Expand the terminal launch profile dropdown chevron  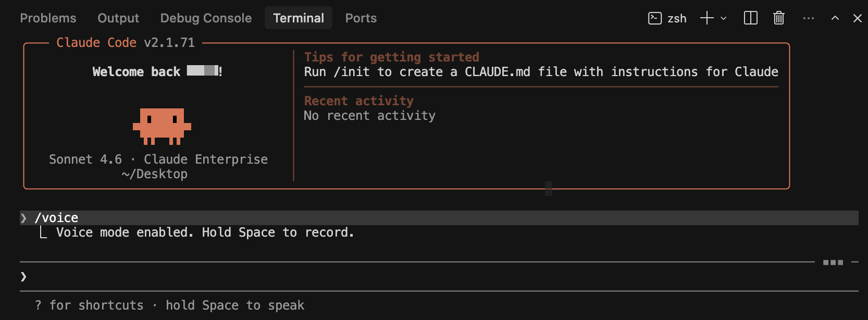coord(724,18)
